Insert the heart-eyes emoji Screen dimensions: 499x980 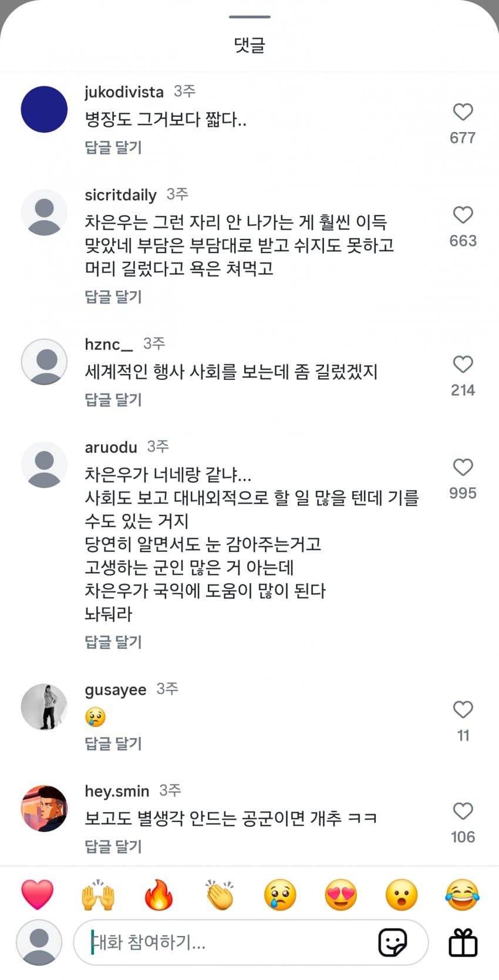(x=341, y=895)
